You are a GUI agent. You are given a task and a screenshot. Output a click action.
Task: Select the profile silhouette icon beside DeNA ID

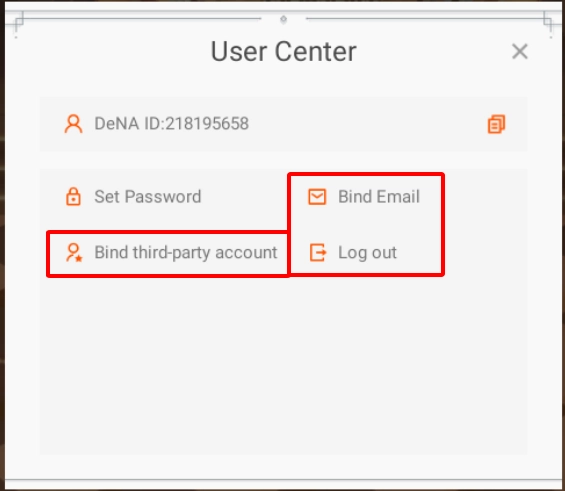pyautogui.click(x=74, y=124)
